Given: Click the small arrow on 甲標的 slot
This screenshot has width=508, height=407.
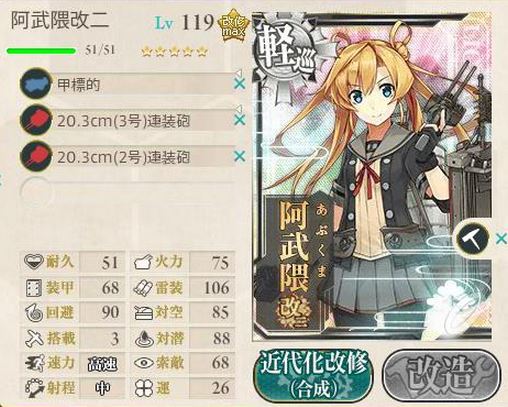Looking at the screenshot, I should (239, 72).
